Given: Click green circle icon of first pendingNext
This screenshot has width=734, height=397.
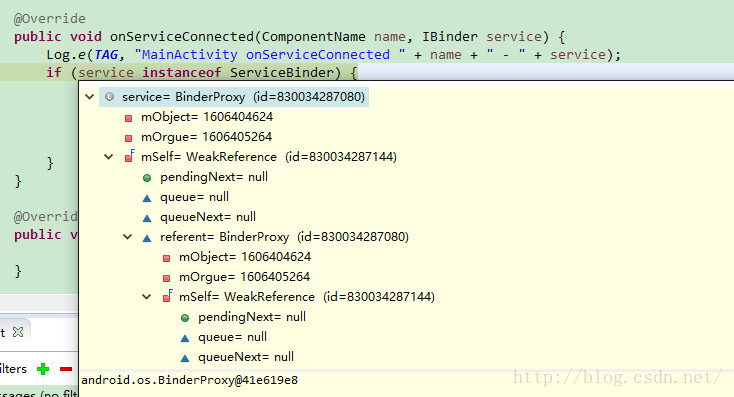Looking at the screenshot, I should [x=147, y=178].
